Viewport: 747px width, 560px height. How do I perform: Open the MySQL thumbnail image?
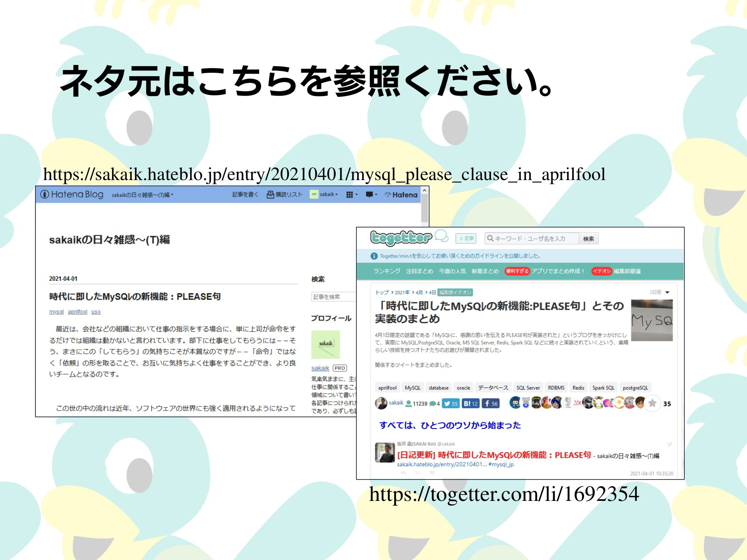click(652, 320)
